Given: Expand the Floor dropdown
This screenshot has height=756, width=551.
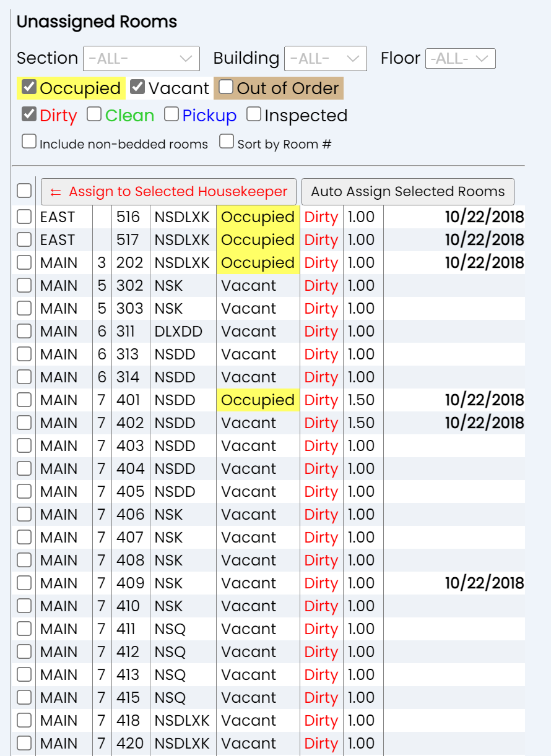Looking at the screenshot, I should pos(460,59).
